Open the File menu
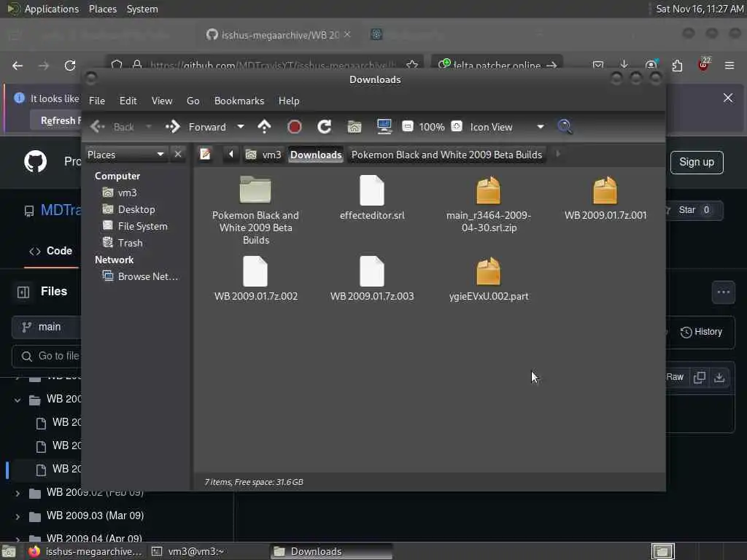 tap(97, 101)
